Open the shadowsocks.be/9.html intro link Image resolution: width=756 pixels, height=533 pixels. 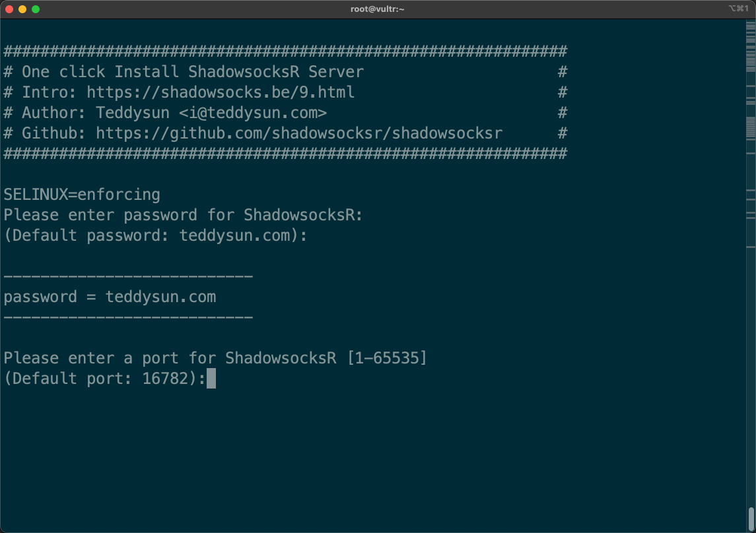[x=221, y=92]
